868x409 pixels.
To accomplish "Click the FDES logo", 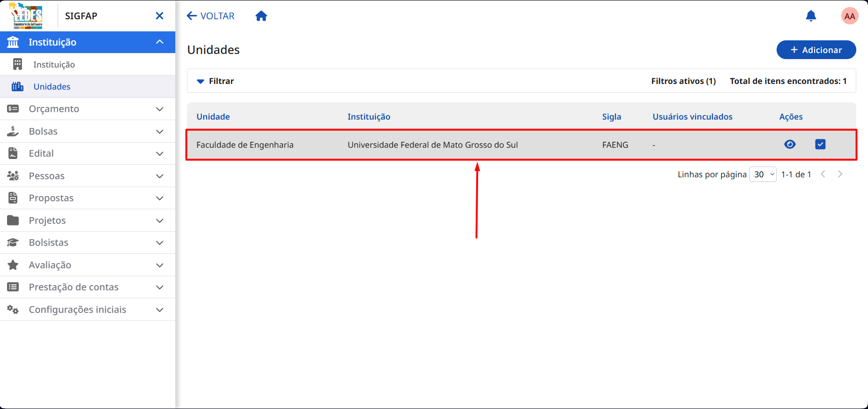I will click(x=26, y=16).
